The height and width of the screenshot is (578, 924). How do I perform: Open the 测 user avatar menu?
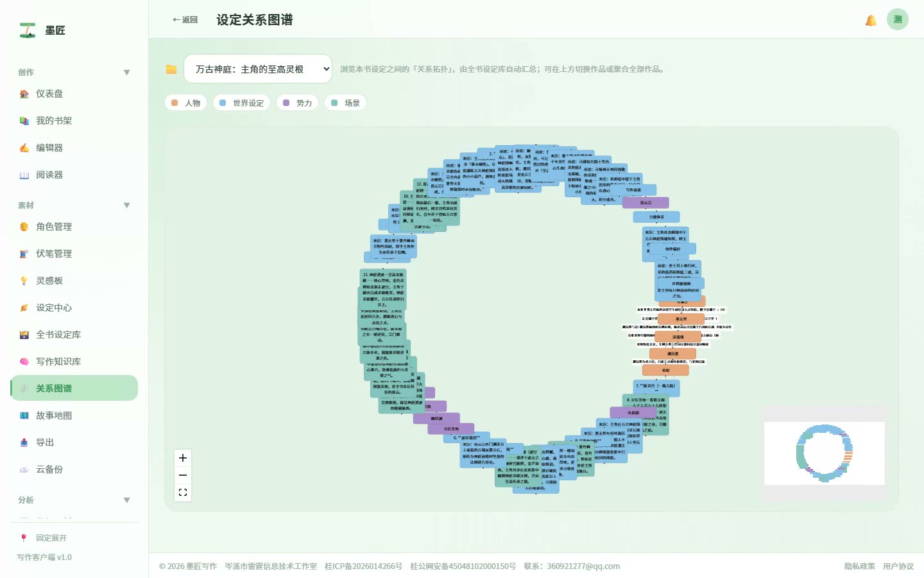tap(898, 19)
